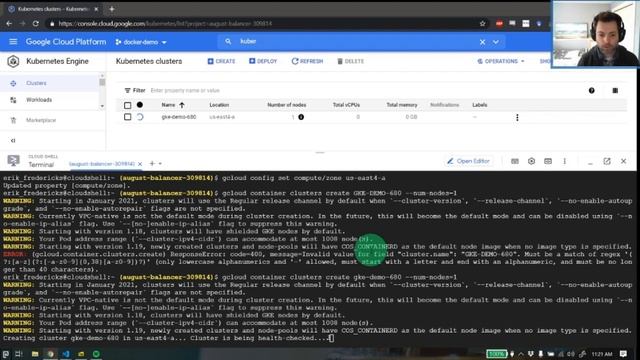Click the CREATE cluster button
The width and height of the screenshot is (640, 360).
pyautogui.click(x=221, y=61)
